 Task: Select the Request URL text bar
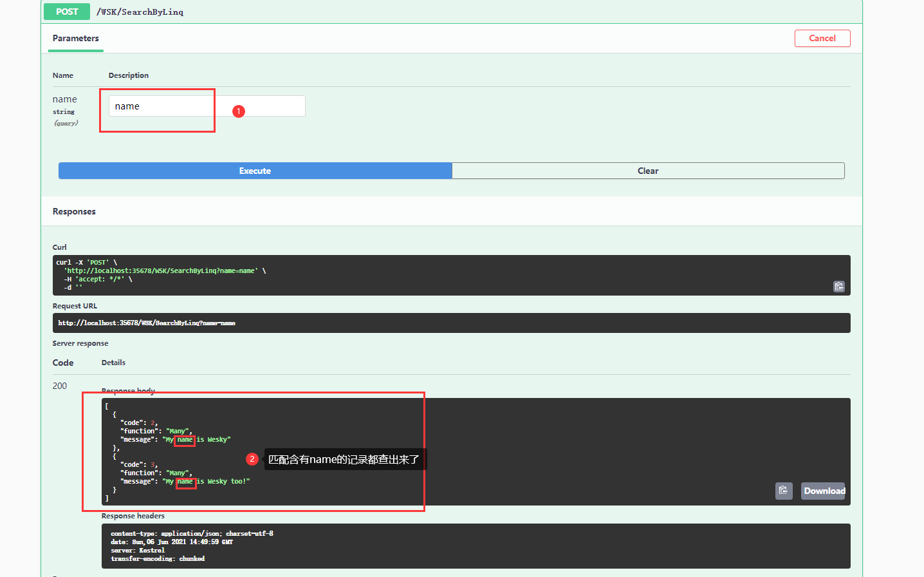click(x=450, y=323)
